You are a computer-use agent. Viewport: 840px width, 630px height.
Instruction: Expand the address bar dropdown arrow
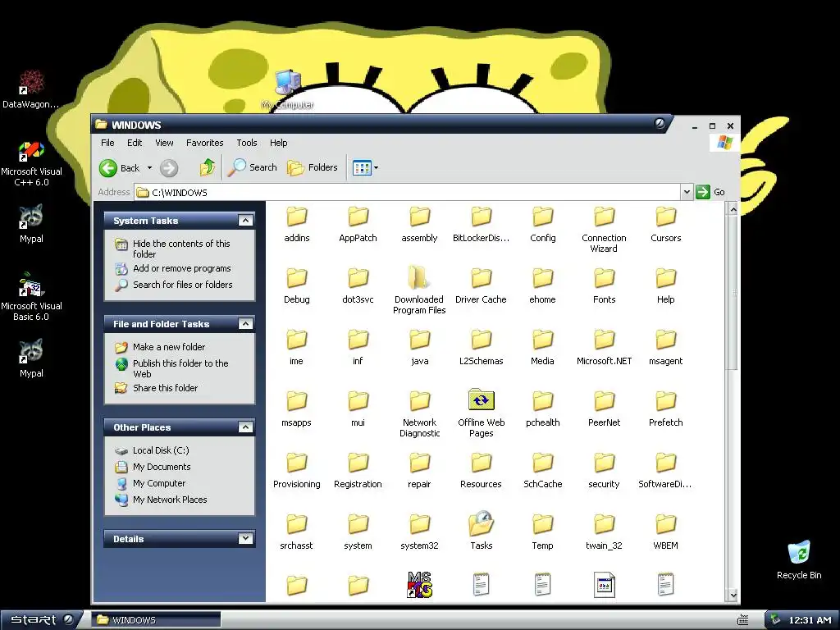point(687,192)
